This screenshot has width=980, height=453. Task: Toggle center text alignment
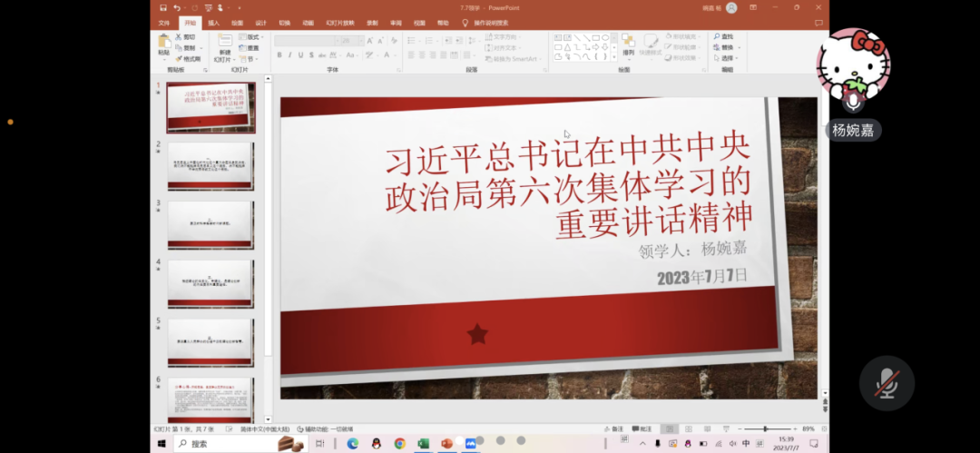coord(423,55)
